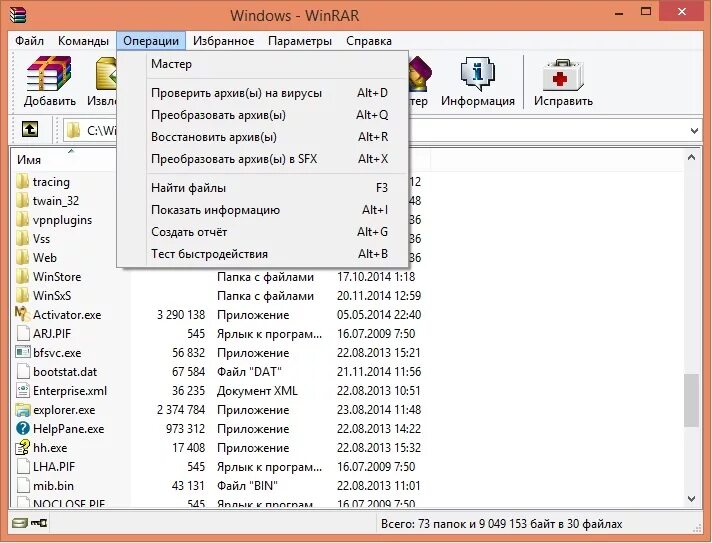Click size value 2 374 784
712x543 pixels.
(181, 410)
